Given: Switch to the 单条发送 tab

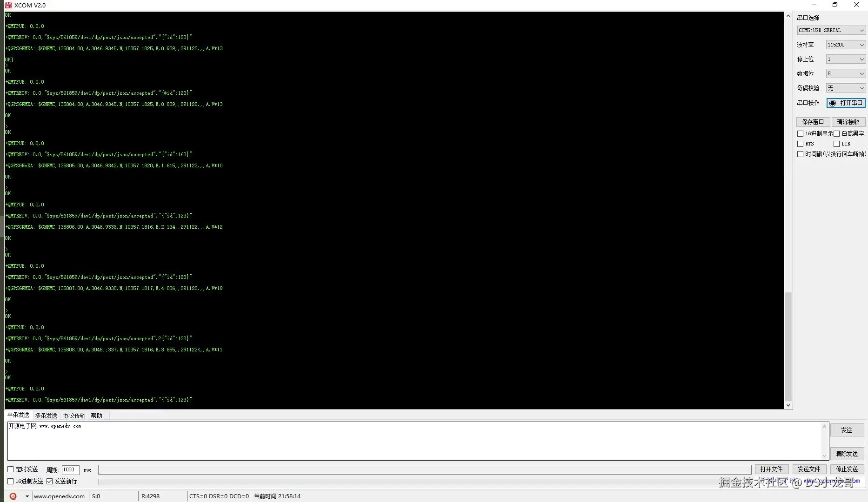Looking at the screenshot, I should click(18, 415).
